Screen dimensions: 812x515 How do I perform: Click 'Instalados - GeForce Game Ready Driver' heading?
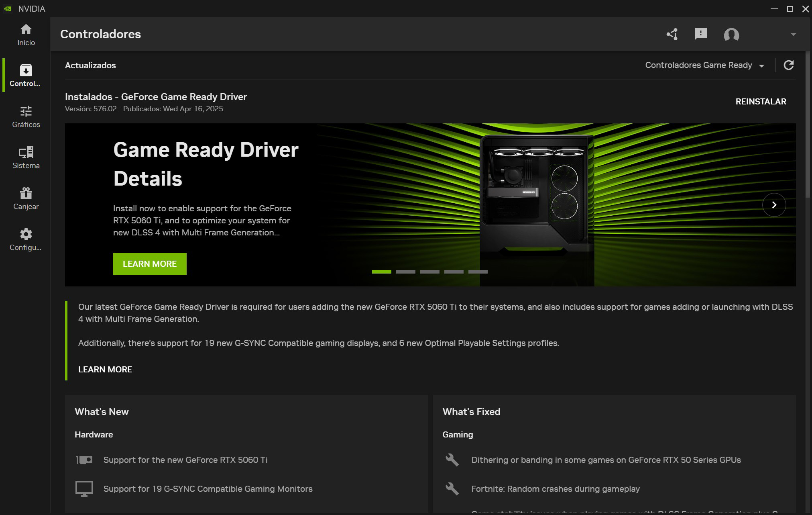click(156, 97)
